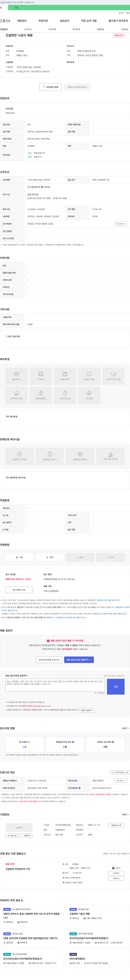Open the 직업 능력 개발 menu
130x980 pixels.
click(x=89, y=21)
